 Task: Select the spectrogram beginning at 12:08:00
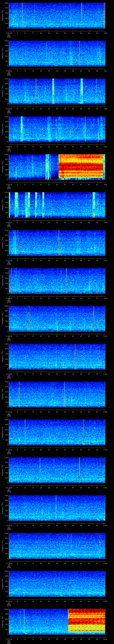click(57, 280)
